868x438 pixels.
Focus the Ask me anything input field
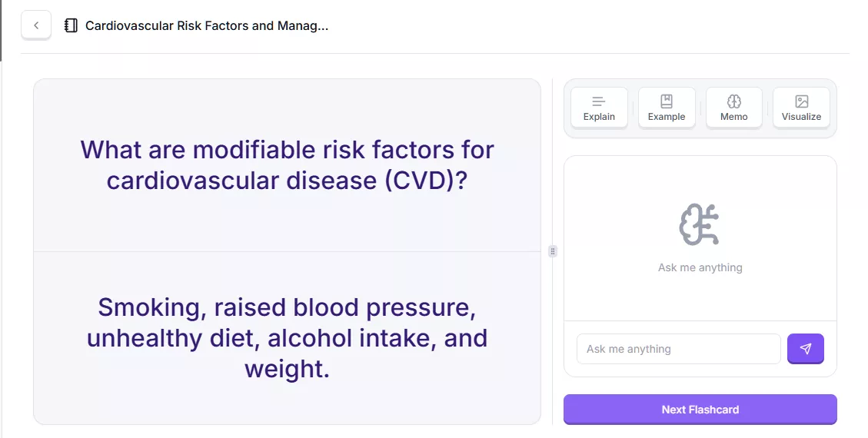pos(678,349)
